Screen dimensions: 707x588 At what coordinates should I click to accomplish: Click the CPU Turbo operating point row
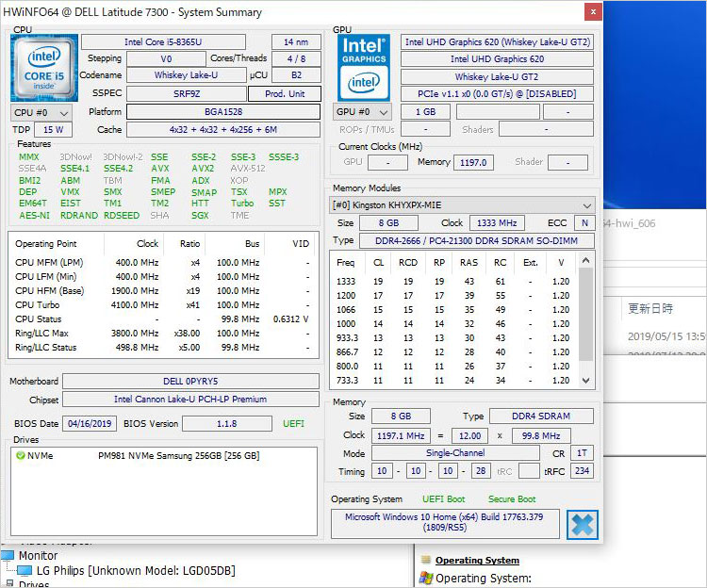pos(162,305)
